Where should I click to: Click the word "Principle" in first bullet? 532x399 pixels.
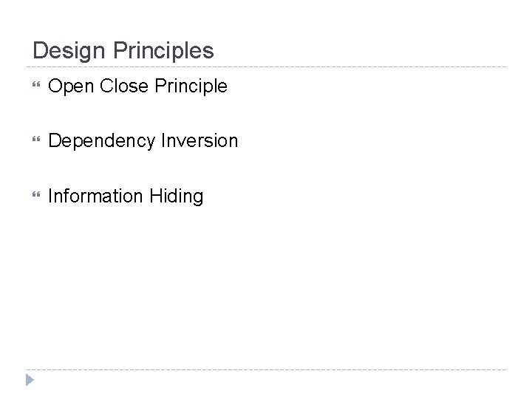point(191,86)
